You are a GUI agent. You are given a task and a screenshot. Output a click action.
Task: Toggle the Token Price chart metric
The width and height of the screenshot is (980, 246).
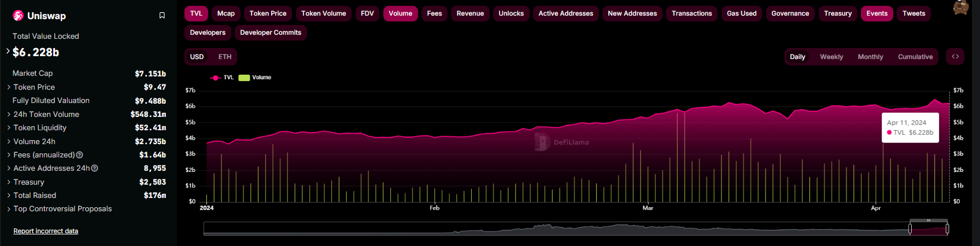pos(268,13)
